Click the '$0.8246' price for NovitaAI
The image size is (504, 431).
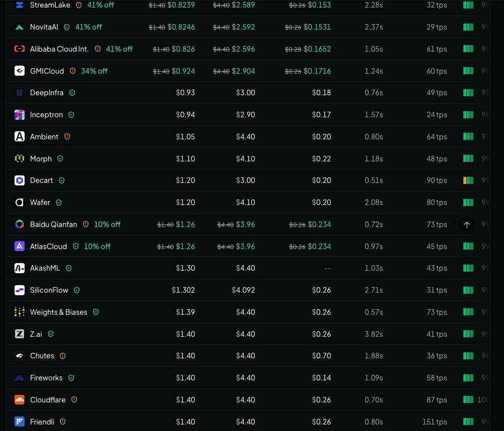[x=181, y=27]
